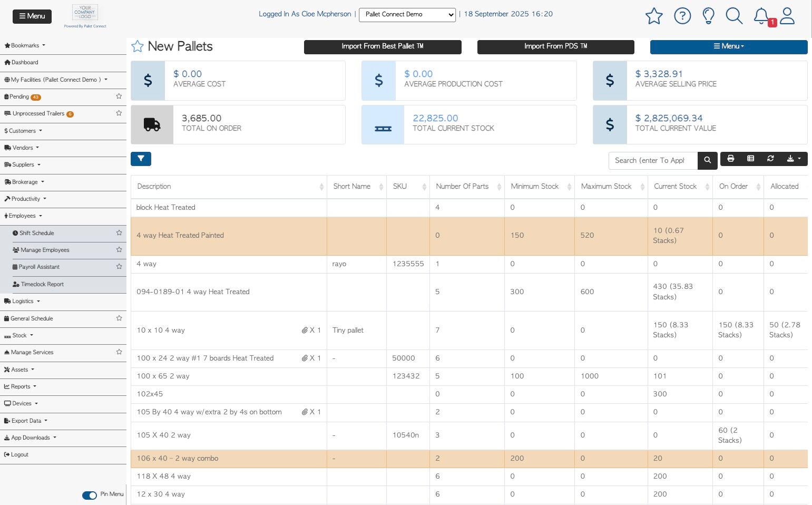The width and height of the screenshot is (812, 505).
Task: Select Logout in the sidebar
Action: (16, 454)
